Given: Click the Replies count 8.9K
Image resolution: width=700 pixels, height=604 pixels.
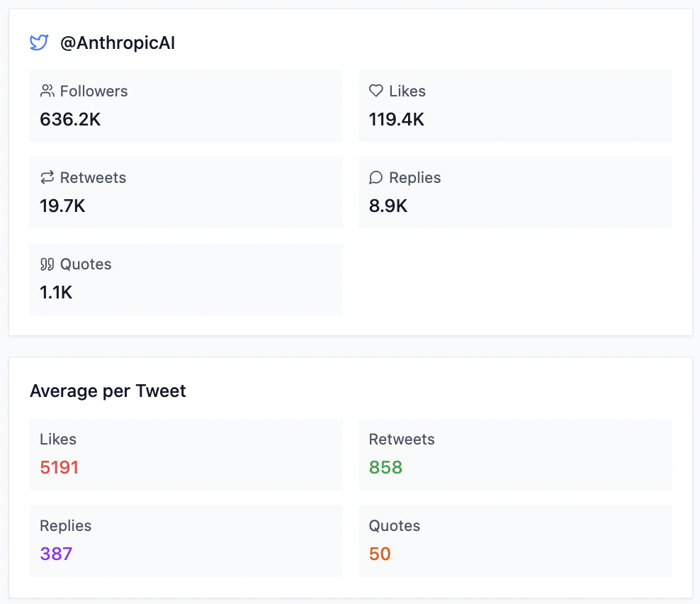Looking at the screenshot, I should 388,206.
